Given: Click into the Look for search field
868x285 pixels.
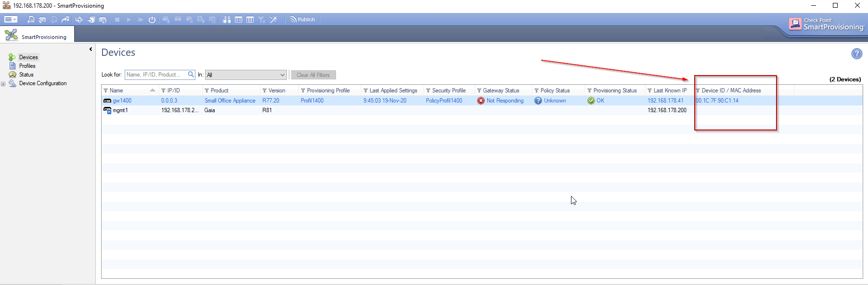Looking at the screenshot, I should pyautogui.click(x=155, y=75).
